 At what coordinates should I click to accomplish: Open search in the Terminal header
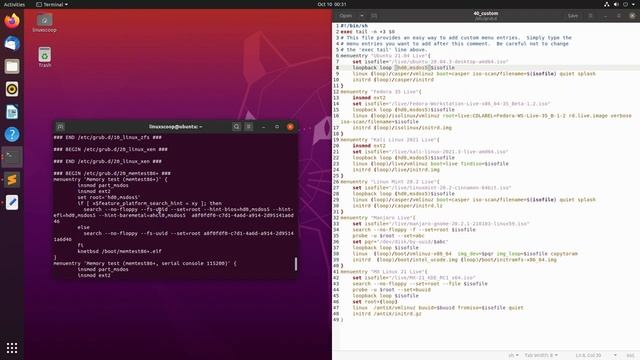coord(236,127)
